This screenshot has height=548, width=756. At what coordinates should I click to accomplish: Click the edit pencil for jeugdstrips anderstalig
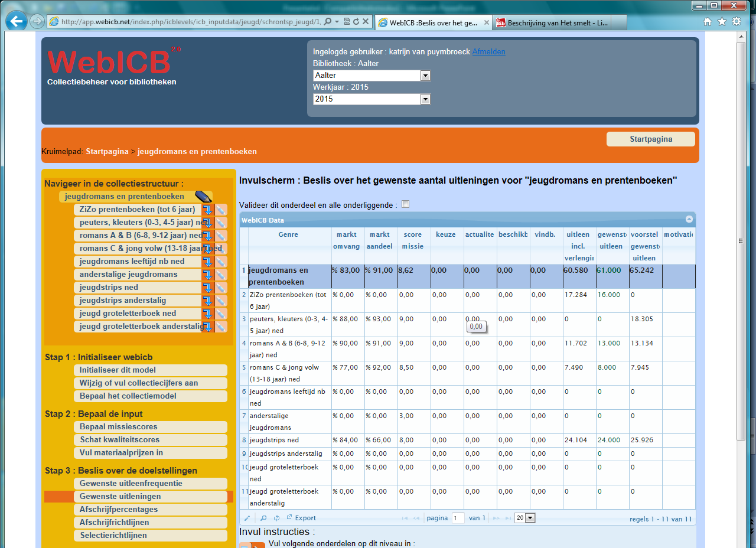coord(220,301)
